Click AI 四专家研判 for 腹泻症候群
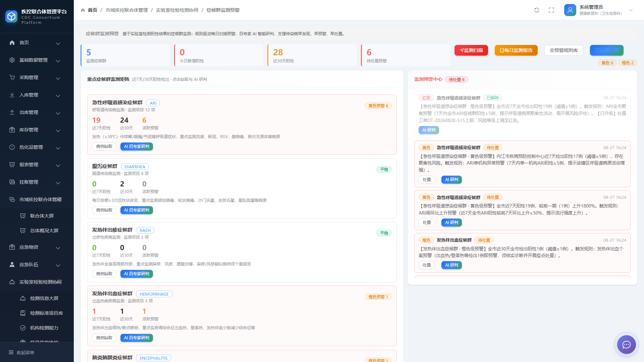This screenshot has width=644, height=362. point(137,210)
